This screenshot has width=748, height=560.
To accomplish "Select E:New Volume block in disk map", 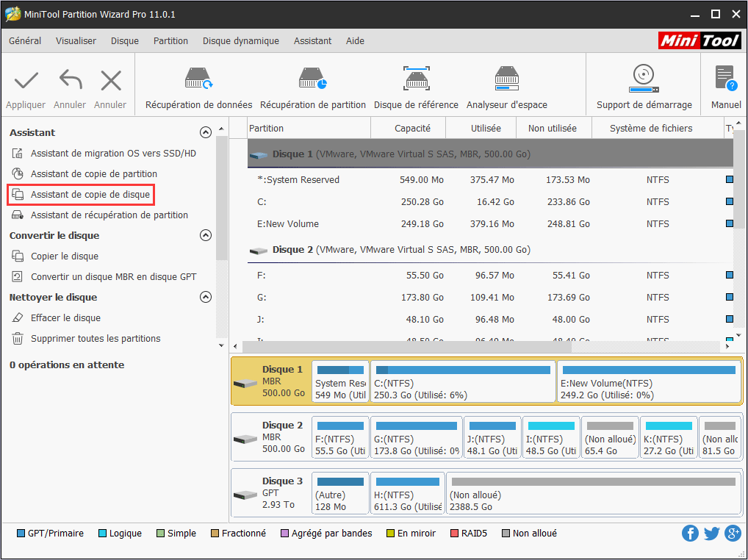I will (x=649, y=381).
